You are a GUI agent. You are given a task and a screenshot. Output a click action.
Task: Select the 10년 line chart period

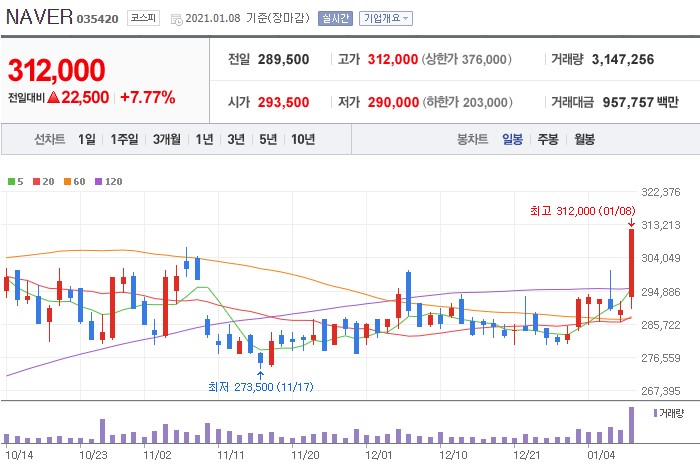pos(303,139)
